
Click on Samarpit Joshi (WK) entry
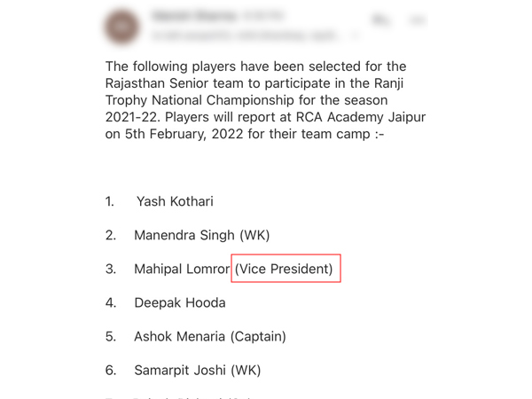(x=197, y=370)
